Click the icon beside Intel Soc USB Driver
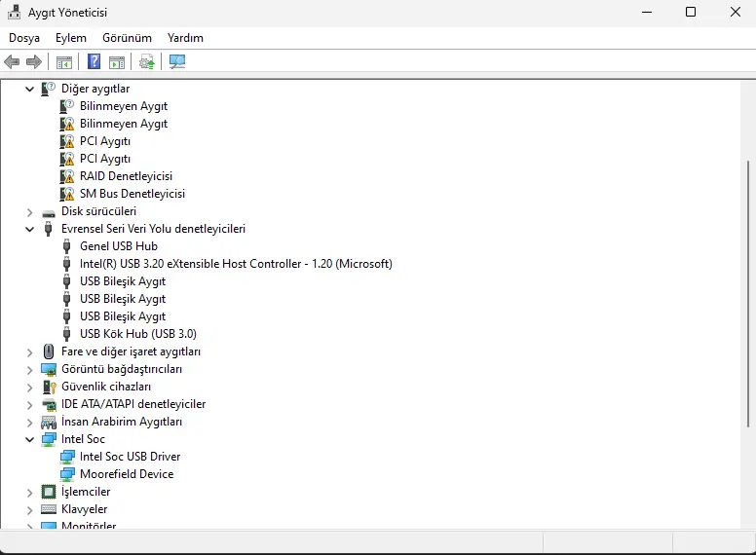The image size is (756, 555). point(67,457)
